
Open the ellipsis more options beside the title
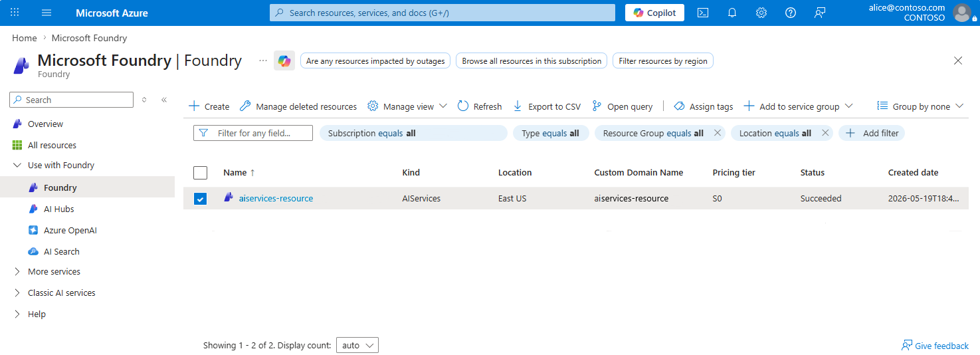tap(263, 60)
